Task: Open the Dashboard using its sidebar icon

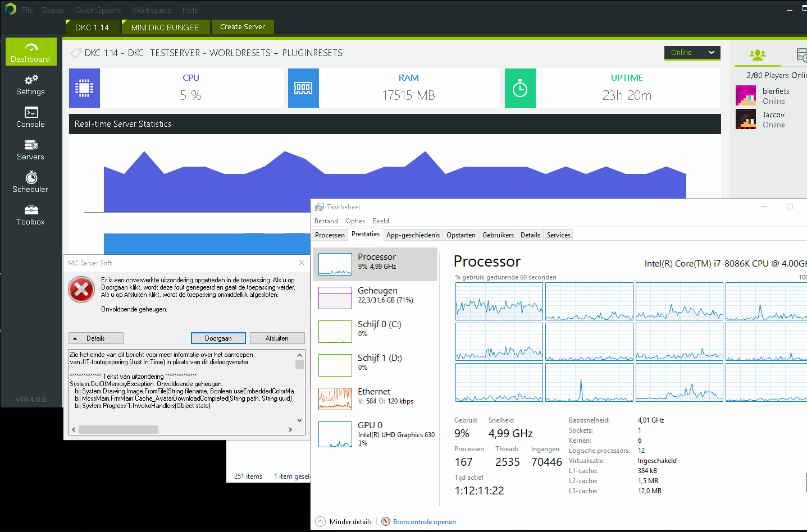Action: 30,52
